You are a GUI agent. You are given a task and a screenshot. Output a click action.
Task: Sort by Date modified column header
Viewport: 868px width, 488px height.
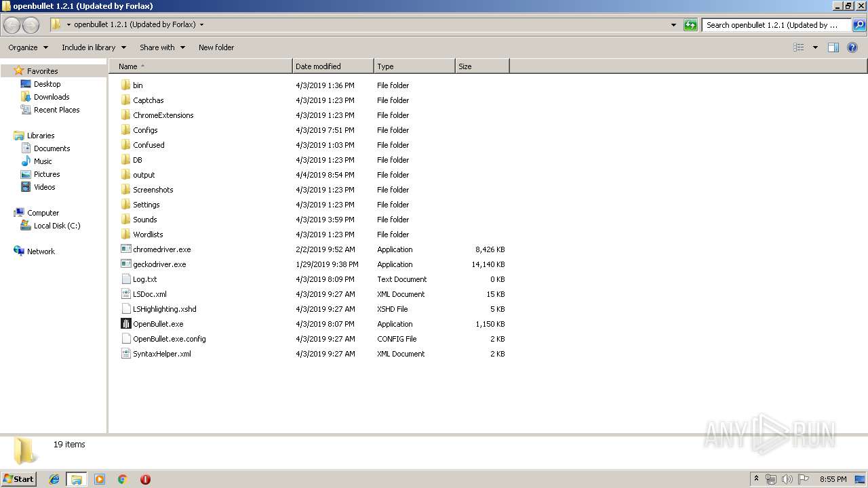tap(333, 66)
